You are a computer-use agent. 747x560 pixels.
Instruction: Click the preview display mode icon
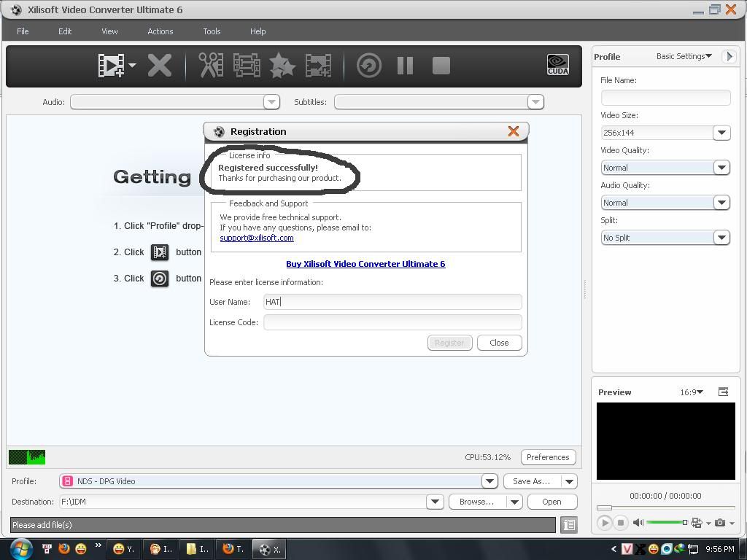pyautogui.click(x=697, y=523)
